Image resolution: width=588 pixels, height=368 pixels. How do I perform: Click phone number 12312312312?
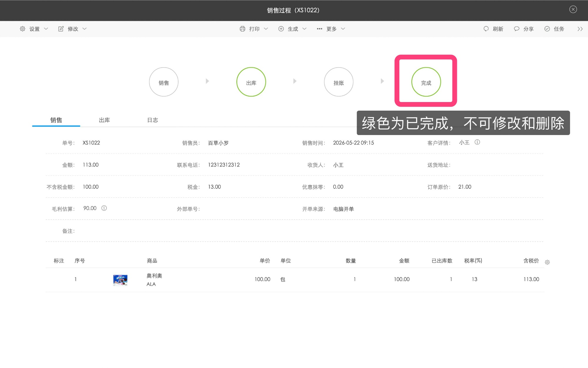point(224,165)
